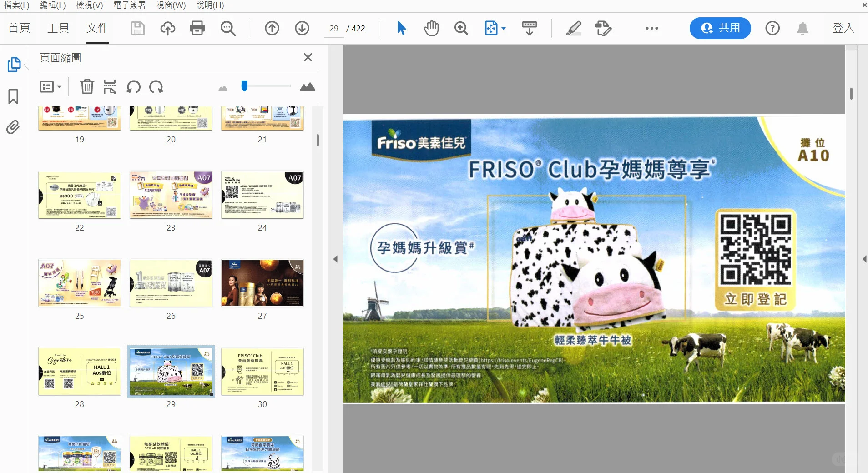Select page 27 thumbnail
This screenshot has width=868, height=473.
[262, 283]
